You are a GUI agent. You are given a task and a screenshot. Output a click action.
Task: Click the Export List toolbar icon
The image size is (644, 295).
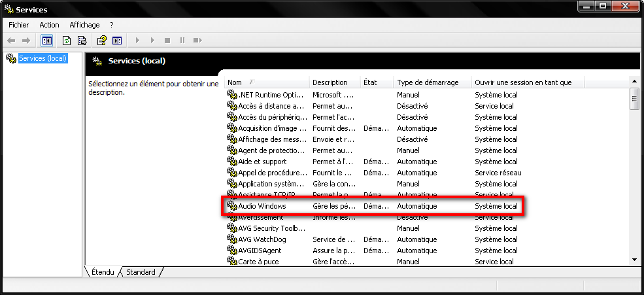point(82,41)
